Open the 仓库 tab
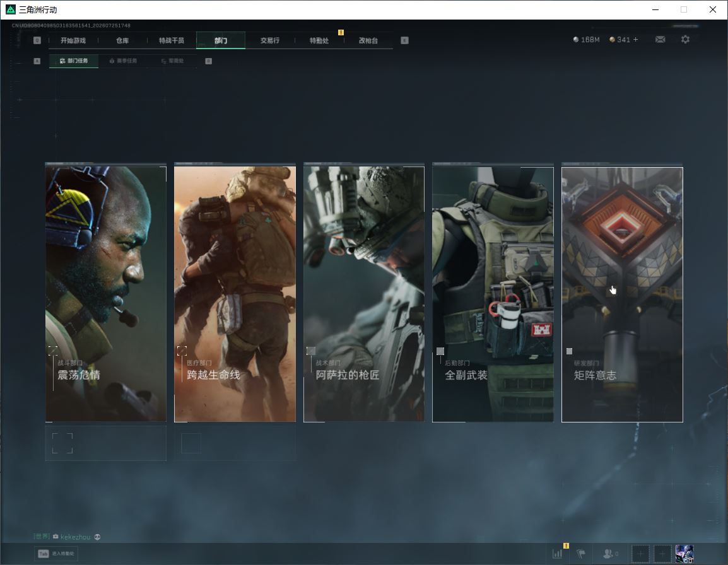This screenshot has width=728, height=565. 122,40
